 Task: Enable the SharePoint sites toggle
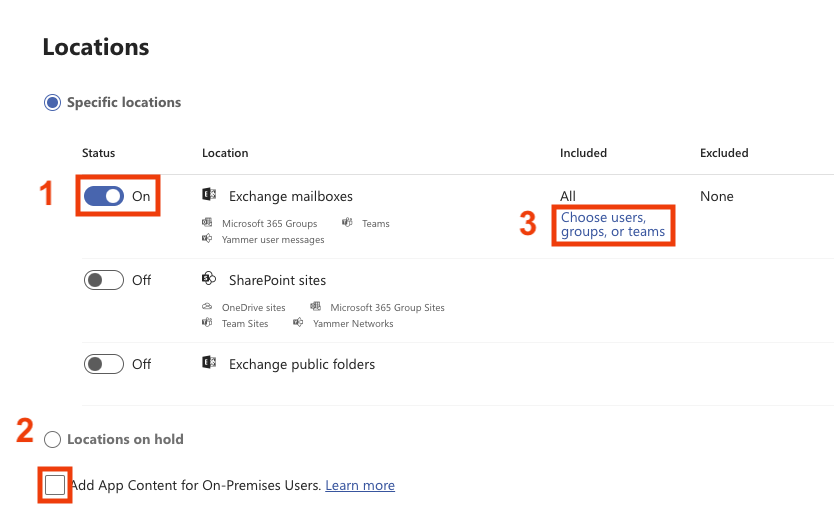[104, 280]
